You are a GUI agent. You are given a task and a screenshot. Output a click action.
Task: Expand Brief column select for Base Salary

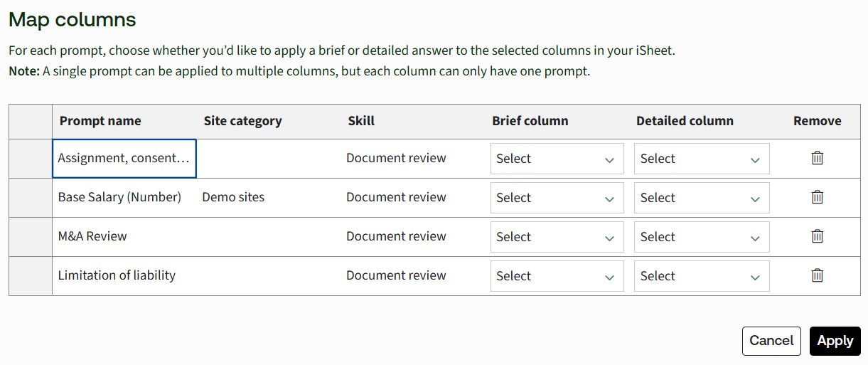[x=557, y=198]
